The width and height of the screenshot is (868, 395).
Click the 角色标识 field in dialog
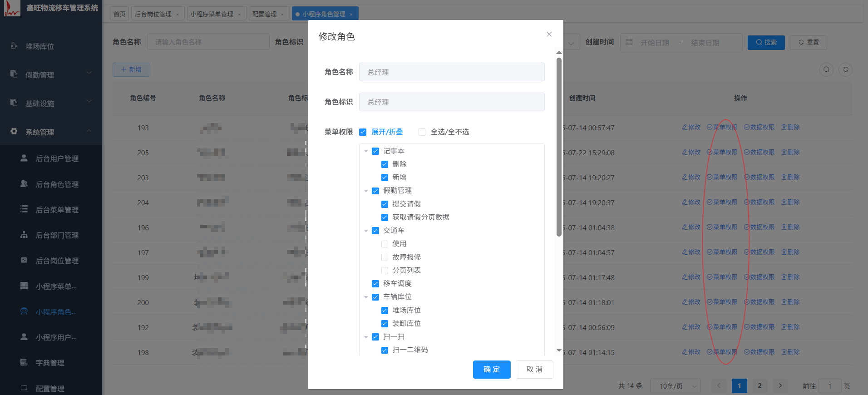tap(452, 102)
